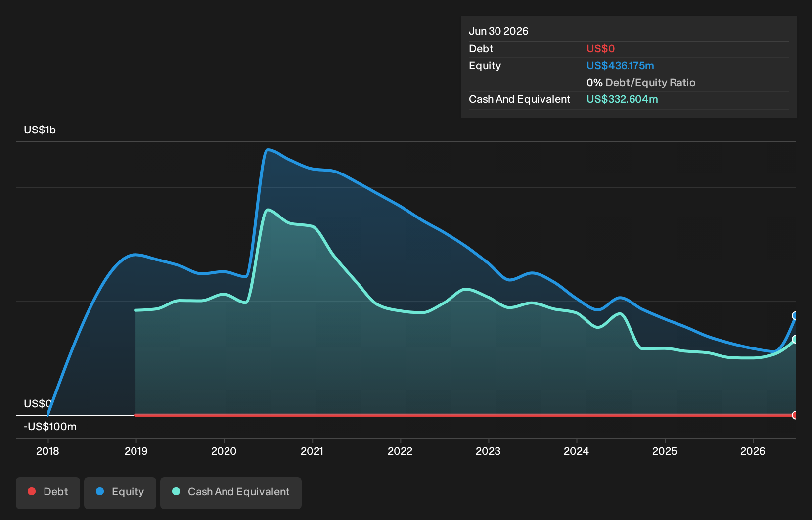
Task: Click the 2022 x-axis label
Action: [400, 451]
